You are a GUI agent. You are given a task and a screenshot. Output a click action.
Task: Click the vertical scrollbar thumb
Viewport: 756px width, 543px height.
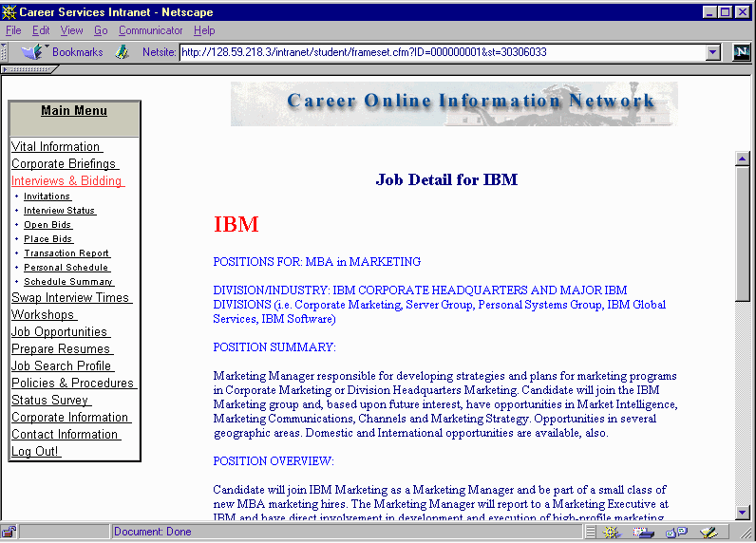tap(743, 234)
